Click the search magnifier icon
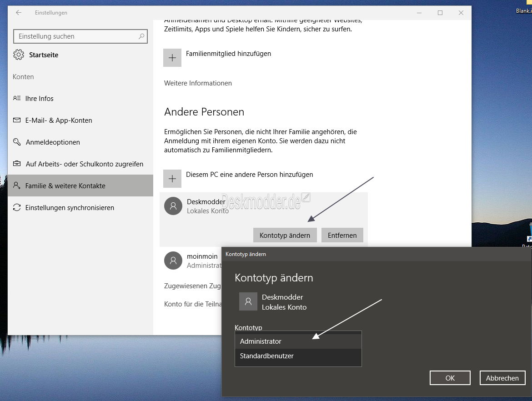This screenshot has height=401, width=532. point(141,36)
